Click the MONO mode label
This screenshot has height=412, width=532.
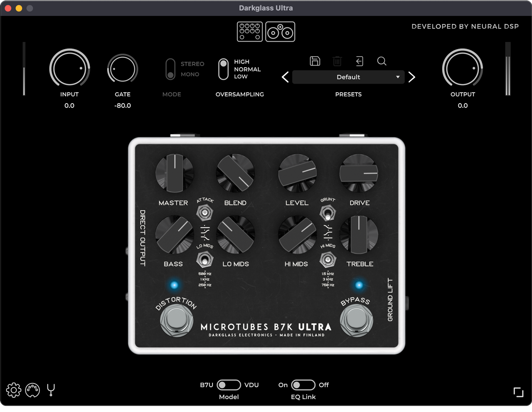(x=190, y=74)
